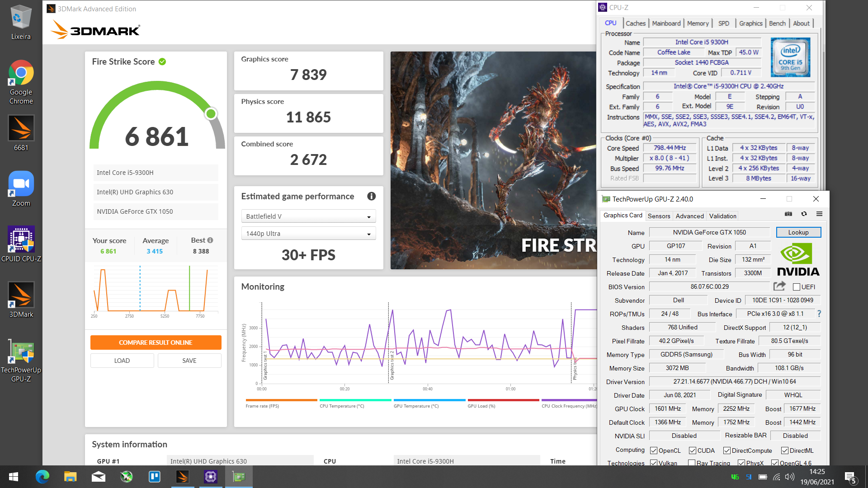
Task: Switch to the Bench tab in CPU-Z
Action: pos(778,23)
